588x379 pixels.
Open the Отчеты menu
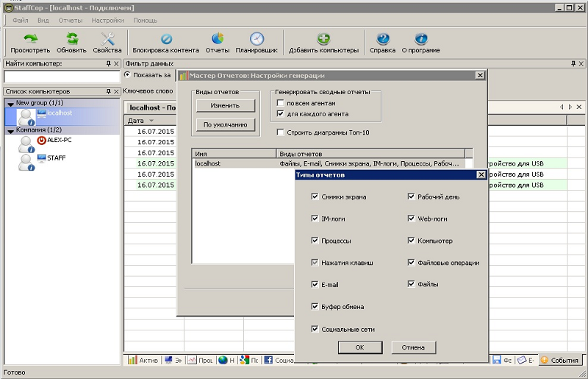[71, 20]
